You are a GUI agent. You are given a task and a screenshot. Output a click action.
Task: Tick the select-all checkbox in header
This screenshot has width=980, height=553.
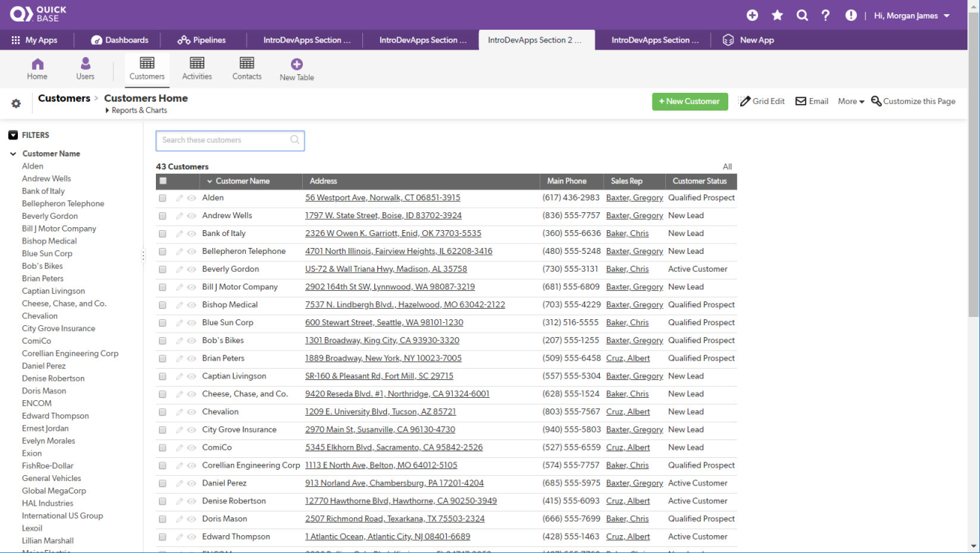click(163, 181)
